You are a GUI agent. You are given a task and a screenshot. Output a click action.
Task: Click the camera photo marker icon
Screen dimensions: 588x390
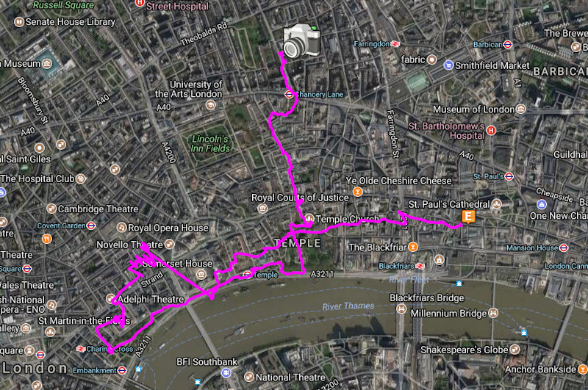[x=302, y=40]
